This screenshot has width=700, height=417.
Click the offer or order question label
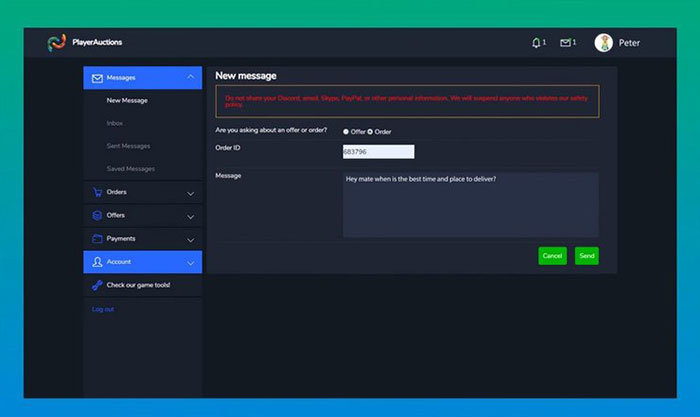pos(271,130)
